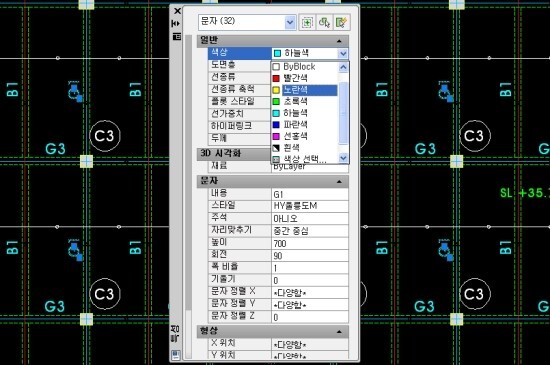Select the 하이퍼링크 property row

click(240, 127)
